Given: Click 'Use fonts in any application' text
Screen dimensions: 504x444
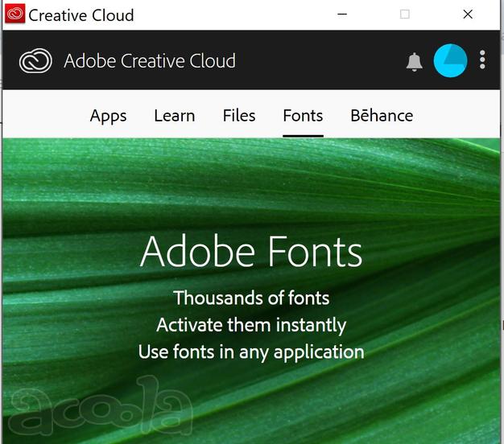Looking at the screenshot, I should [x=251, y=351].
